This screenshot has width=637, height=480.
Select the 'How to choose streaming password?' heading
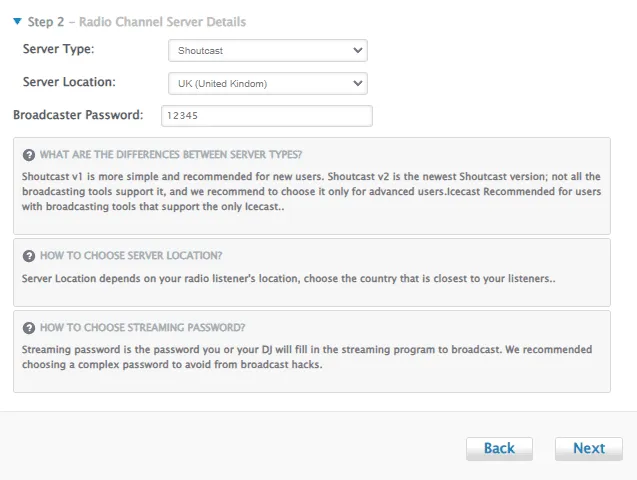point(142,328)
